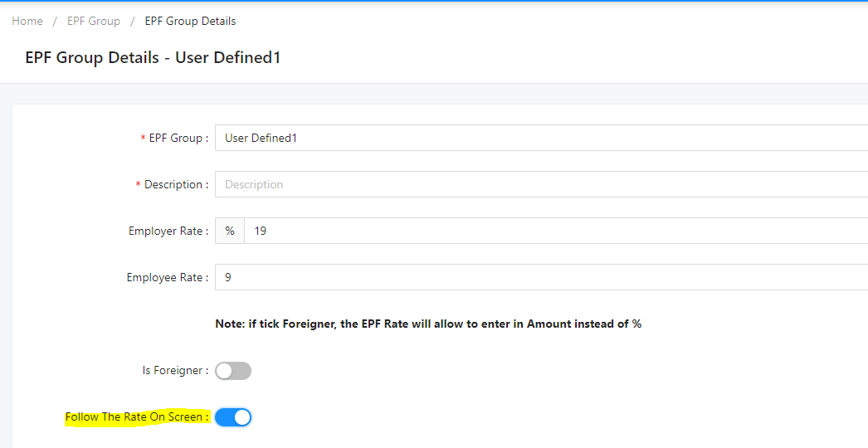The height and width of the screenshot is (448, 868).
Task: Click the highlighted Follow The Rate label
Action: [137, 417]
